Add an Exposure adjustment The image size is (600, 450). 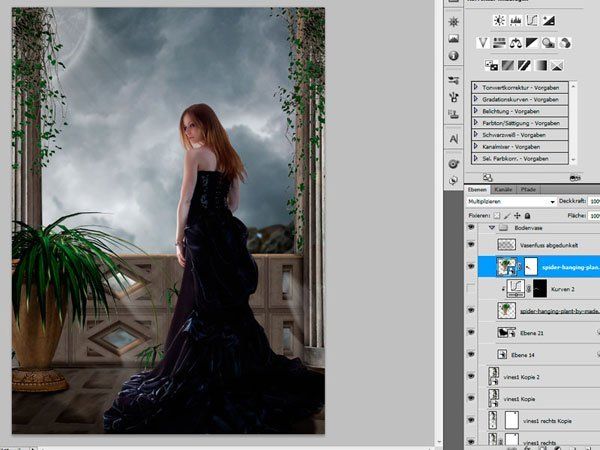pyautogui.click(x=548, y=20)
